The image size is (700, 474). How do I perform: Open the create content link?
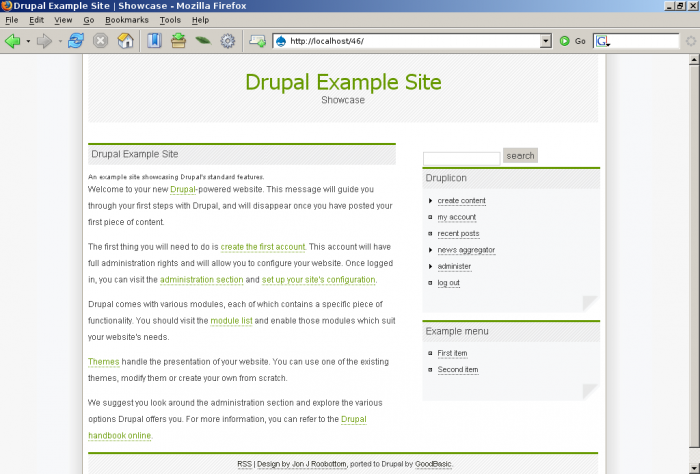click(462, 201)
